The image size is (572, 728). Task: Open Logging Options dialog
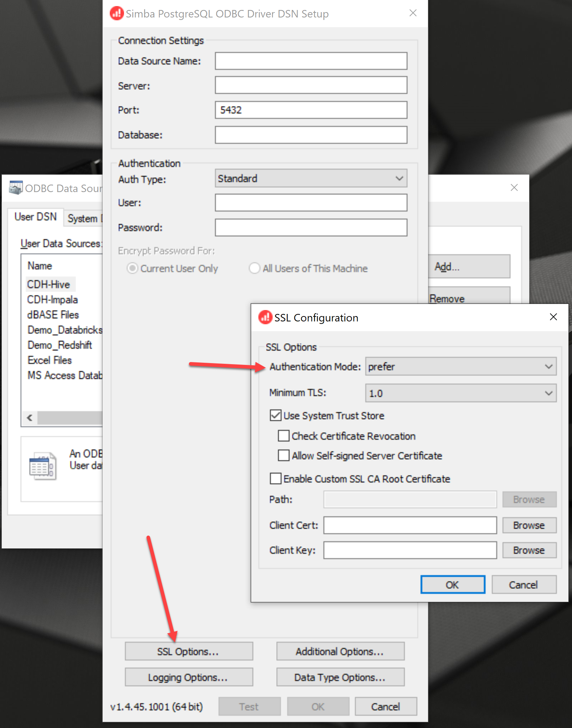pyautogui.click(x=189, y=677)
